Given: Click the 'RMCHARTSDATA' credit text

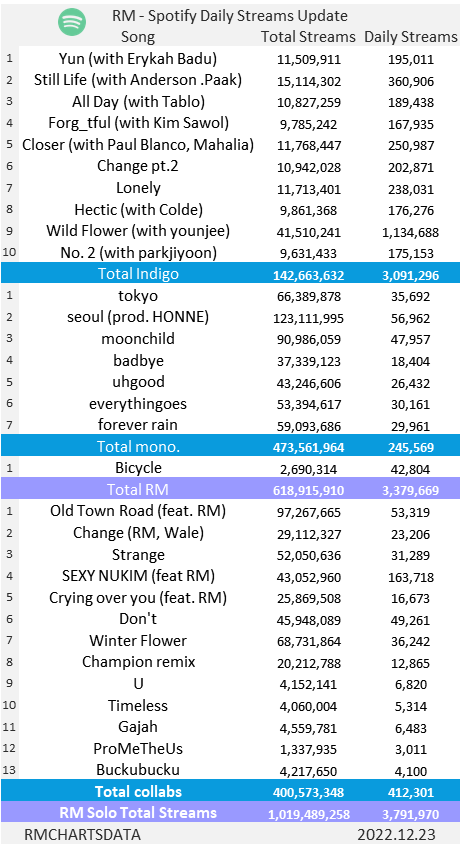Looking at the screenshot, I should (x=82, y=835).
